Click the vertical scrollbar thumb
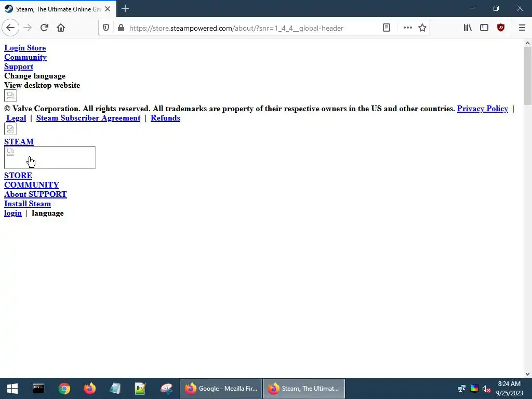 coord(527,76)
